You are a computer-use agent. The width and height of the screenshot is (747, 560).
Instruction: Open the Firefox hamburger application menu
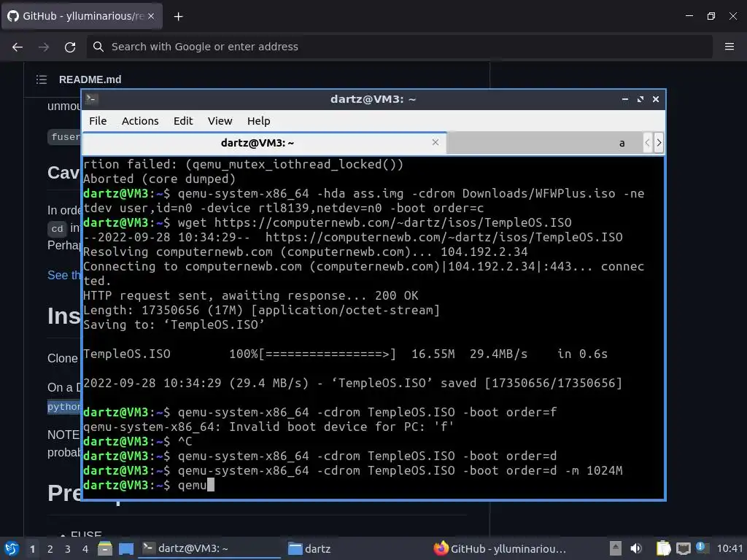click(729, 47)
